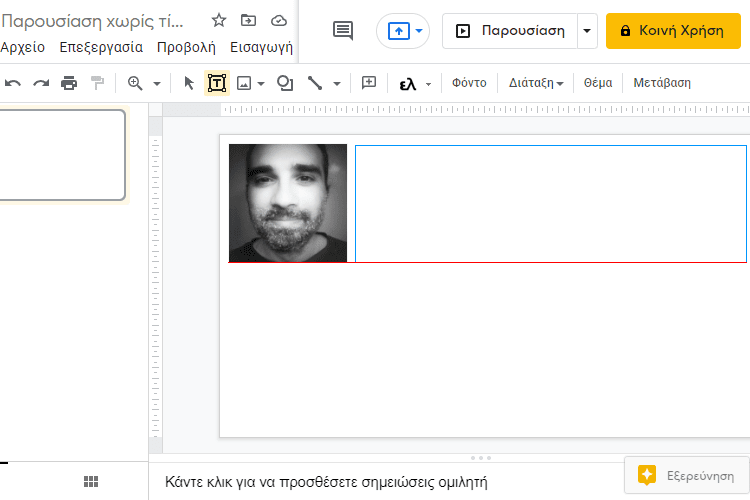Viewport: 750px width, 500px height.
Task: Open the Εισαγωγή menu
Action: pyautogui.click(x=261, y=47)
